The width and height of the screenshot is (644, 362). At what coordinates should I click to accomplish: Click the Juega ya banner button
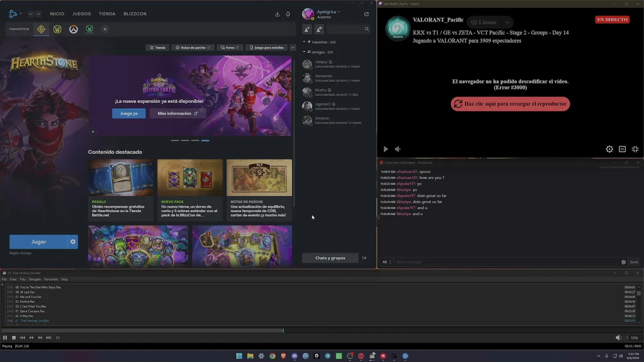click(129, 114)
